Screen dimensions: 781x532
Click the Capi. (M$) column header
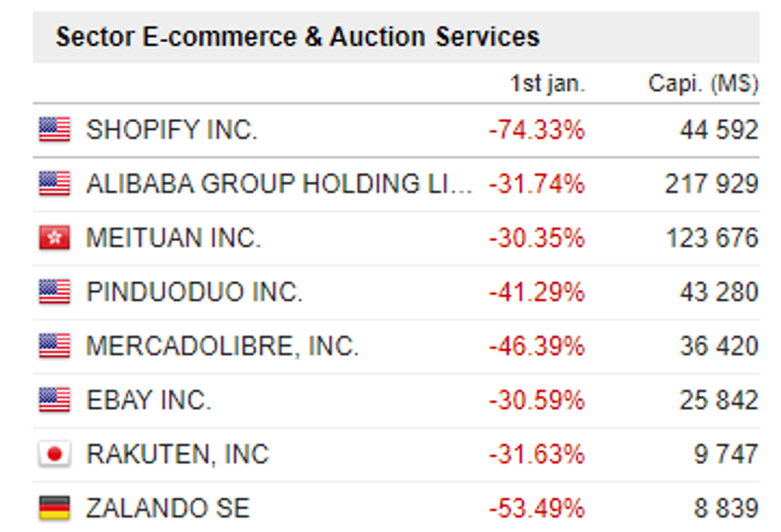click(x=703, y=83)
